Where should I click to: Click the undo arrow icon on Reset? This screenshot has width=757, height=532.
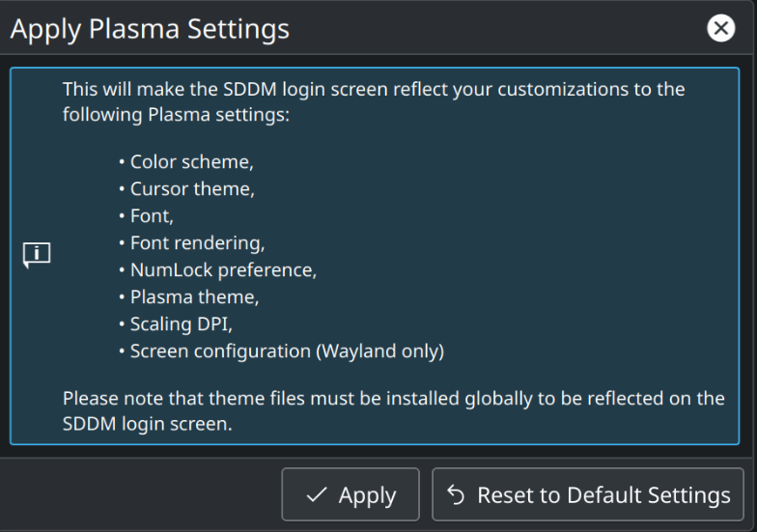pos(456,494)
